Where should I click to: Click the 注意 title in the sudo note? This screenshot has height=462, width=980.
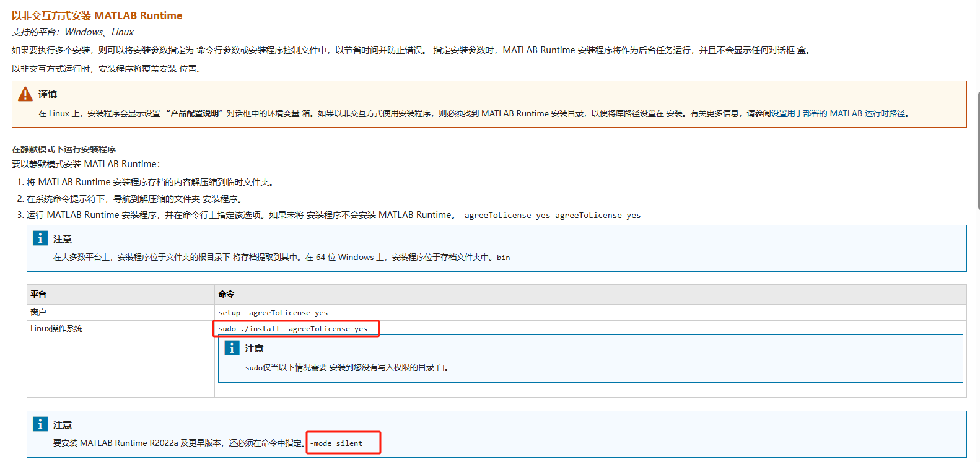pyautogui.click(x=254, y=349)
